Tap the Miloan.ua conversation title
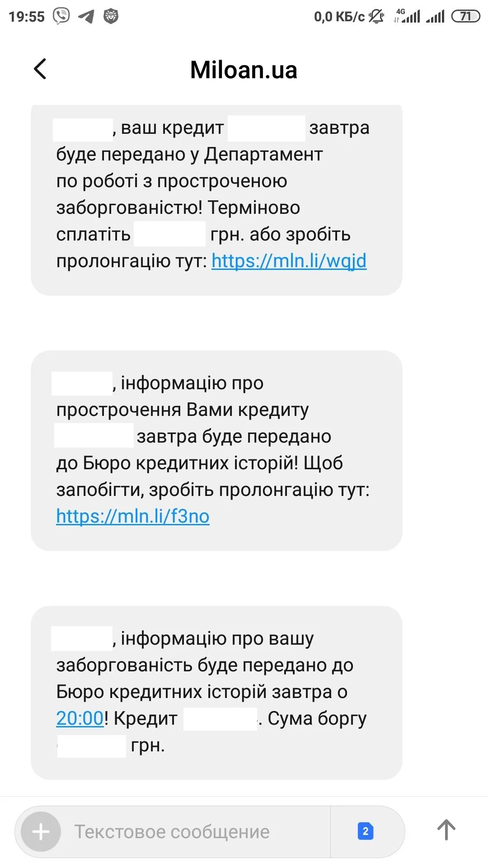 (x=244, y=70)
